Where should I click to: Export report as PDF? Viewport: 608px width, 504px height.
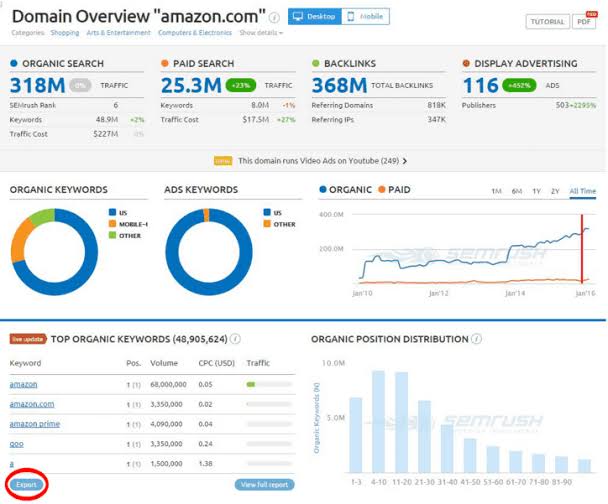tap(584, 22)
